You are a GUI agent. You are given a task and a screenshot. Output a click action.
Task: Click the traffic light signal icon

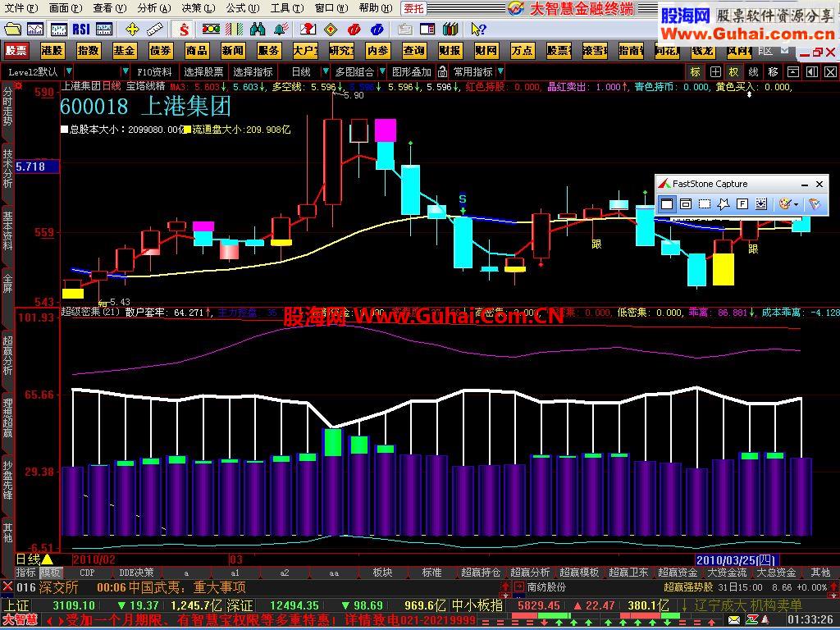[211, 29]
